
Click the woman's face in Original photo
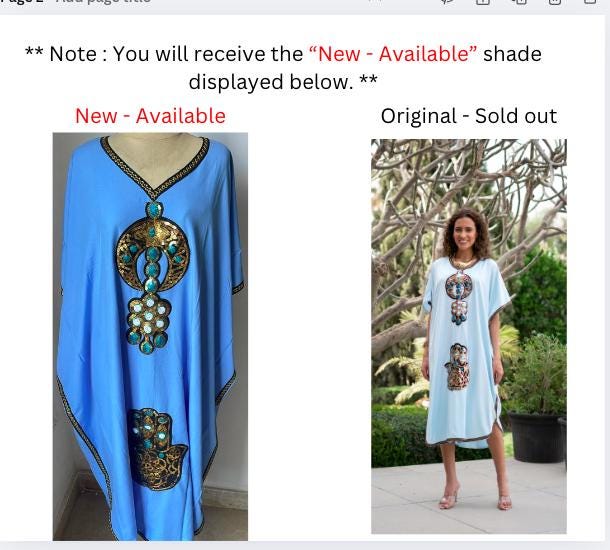(x=466, y=235)
